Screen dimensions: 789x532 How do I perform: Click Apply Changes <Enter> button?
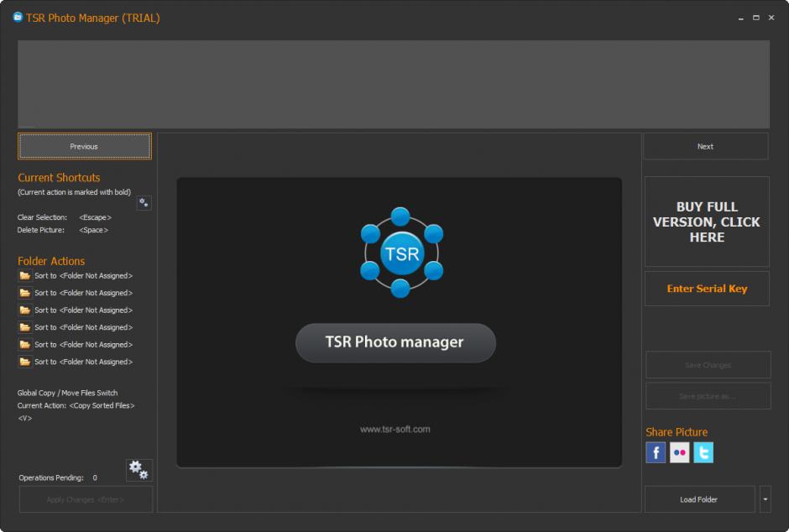(x=86, y=499)
